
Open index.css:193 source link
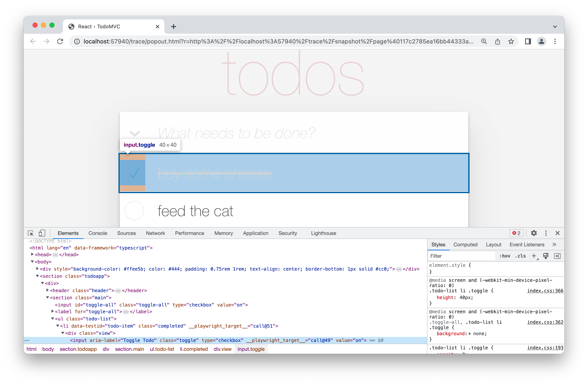[x=545, y=348]
